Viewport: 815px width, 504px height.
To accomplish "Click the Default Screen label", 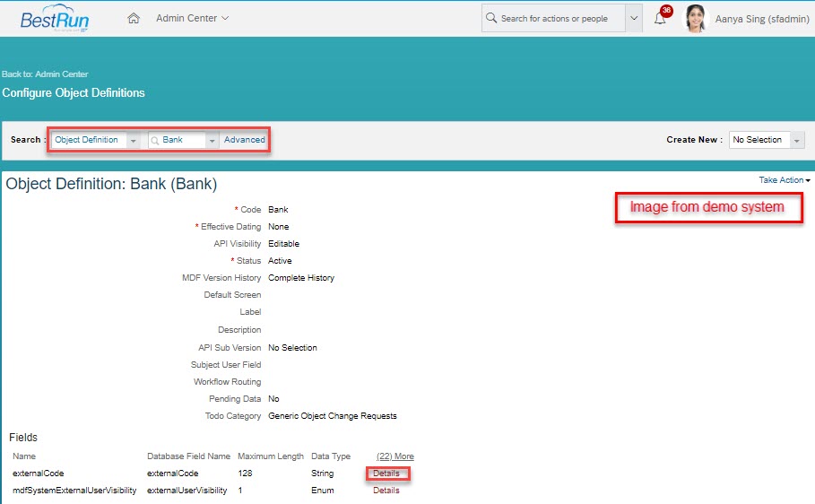I will coord(232,295).
